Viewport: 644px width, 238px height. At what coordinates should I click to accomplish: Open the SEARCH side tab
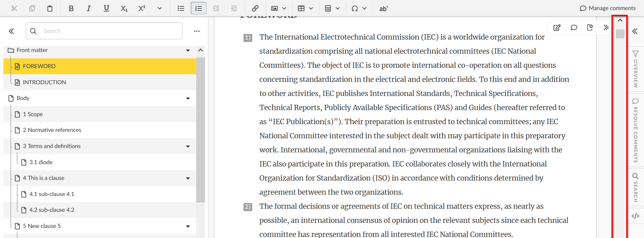(635, 187)
